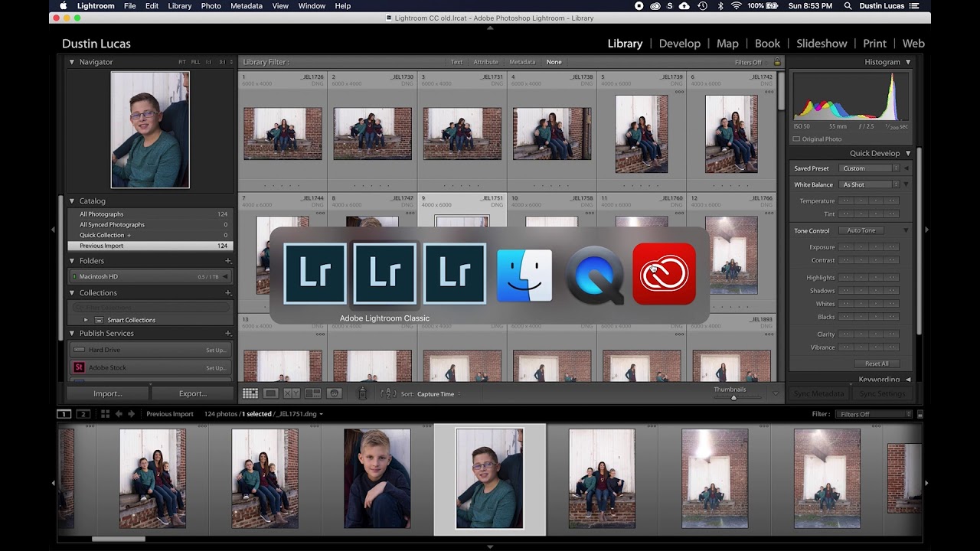Screen dimensions: 980x551
Task: Switch to the Map module
Action: (x=727, y=44)
